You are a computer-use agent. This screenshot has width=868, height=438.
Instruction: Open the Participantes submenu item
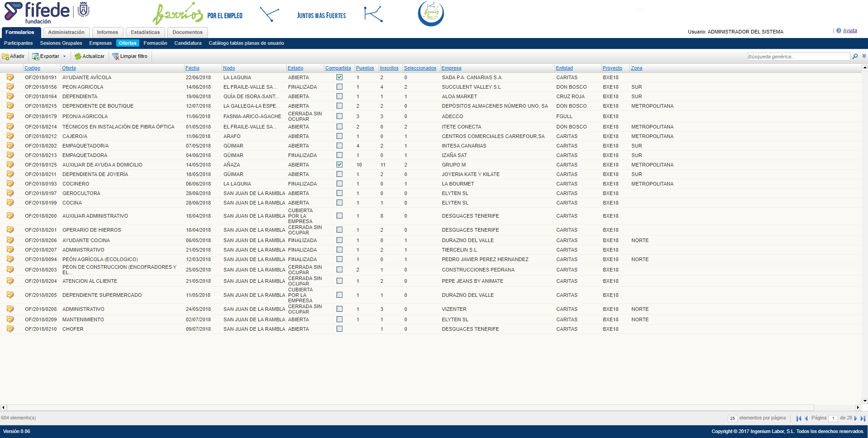[19, 43]
